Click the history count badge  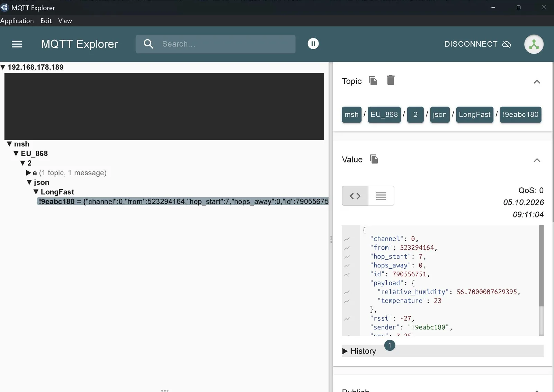[390, 345]
